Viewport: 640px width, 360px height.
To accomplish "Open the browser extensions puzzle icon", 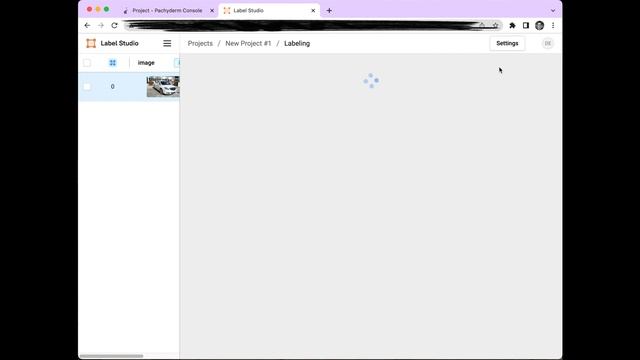I will click(512, 25).
